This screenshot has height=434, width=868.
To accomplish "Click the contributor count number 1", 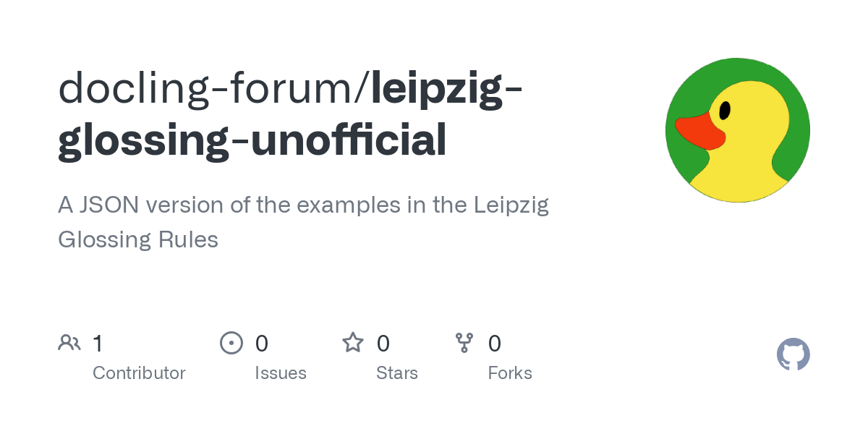I will click(98, 343).
